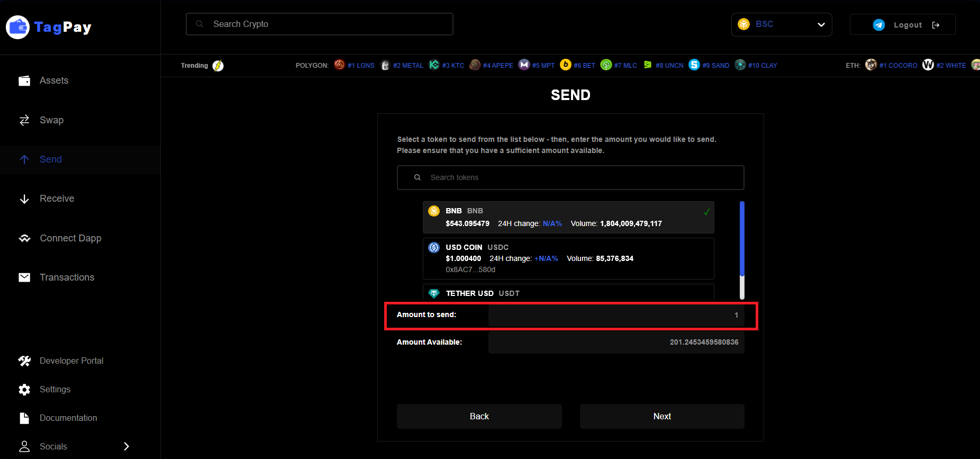Click the Trending lightning bolt icon
The image size is (980, 459).
(x=218, y=66)
